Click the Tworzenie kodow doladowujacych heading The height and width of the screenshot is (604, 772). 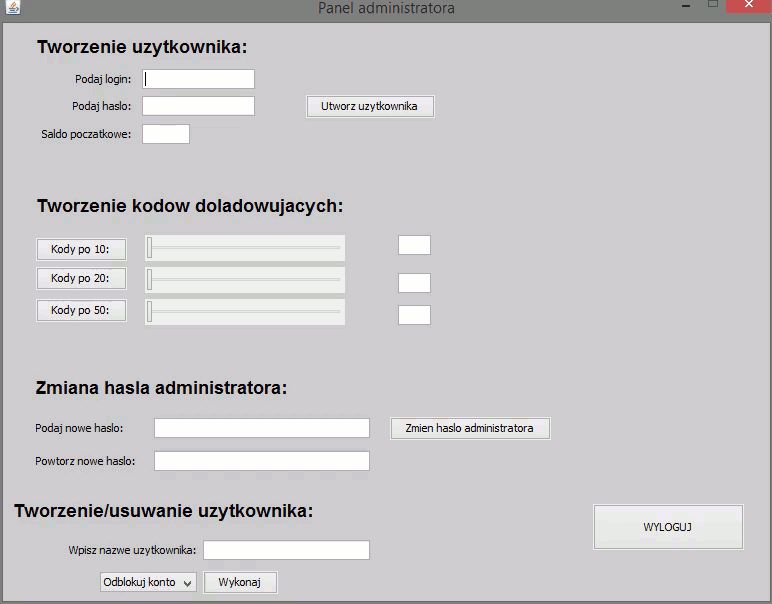coord(190,206)
